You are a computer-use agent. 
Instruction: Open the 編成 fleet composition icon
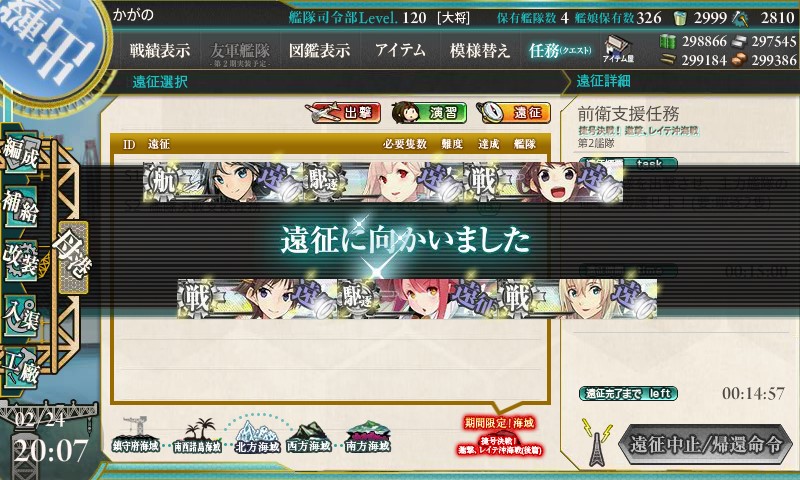pos(21,152)
